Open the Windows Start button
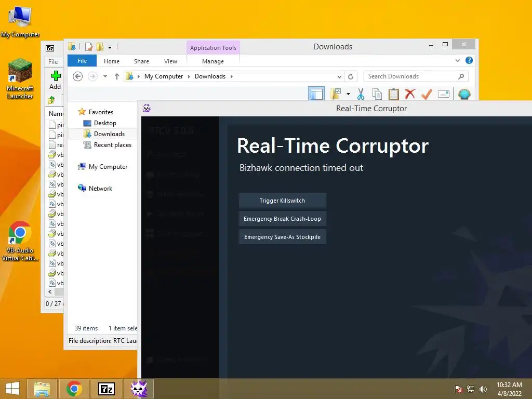Viewport: 532px width, 399px height. point(12,389)
